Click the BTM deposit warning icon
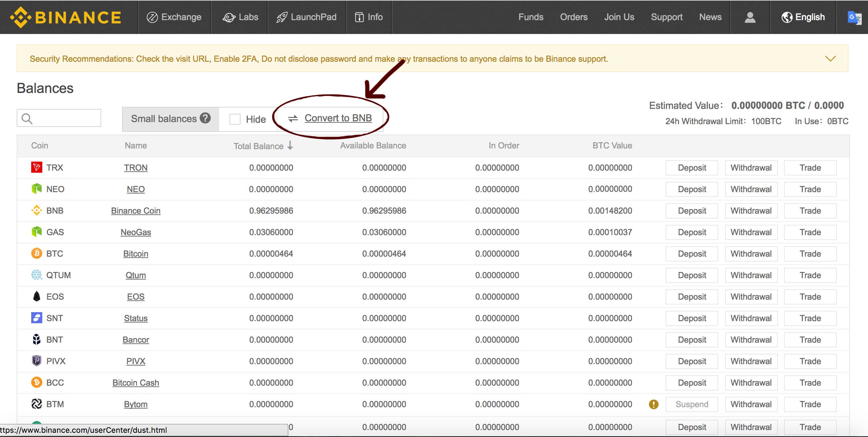This screenshot has width=868, height=437. (653, 404)
